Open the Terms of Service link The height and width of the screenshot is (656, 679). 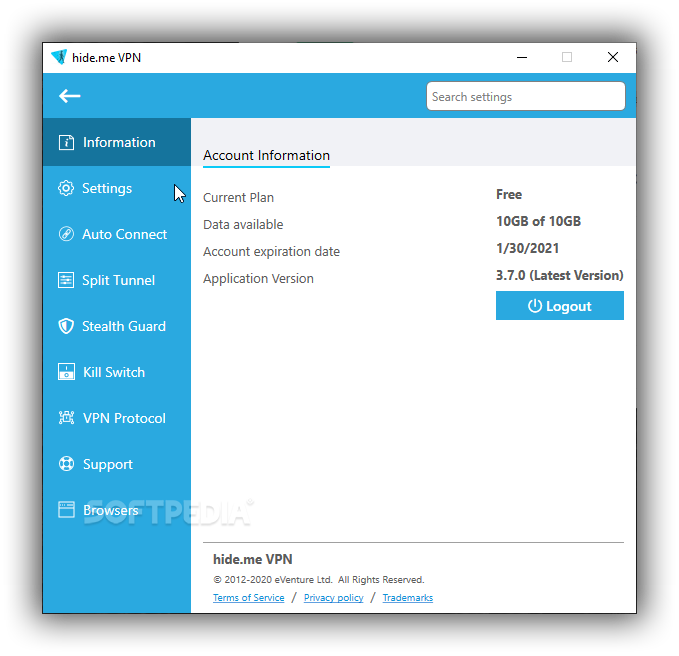(249, 598)
